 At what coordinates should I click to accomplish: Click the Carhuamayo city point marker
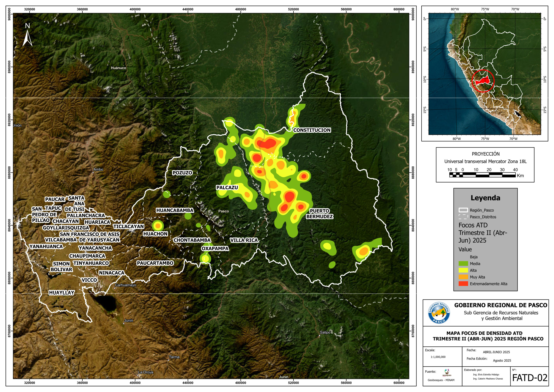(x=115, y=288)
